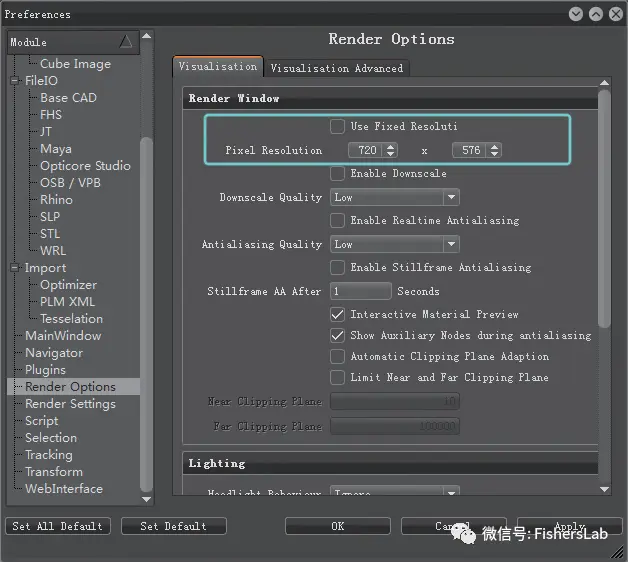
Task: Click the pixel width field showing 720
Action: click(x=367, y=150)
